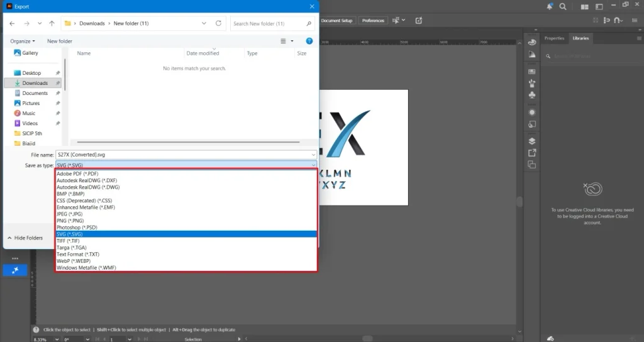Select highlighted SVG (*.SVG) list entry
This screenshot has height=342, width=644.
tap(186, 234)
